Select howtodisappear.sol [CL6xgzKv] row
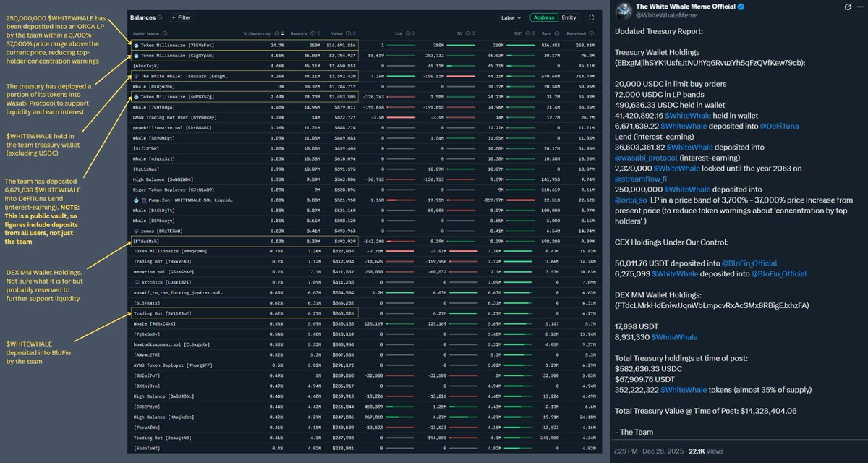 coord(363,346)
